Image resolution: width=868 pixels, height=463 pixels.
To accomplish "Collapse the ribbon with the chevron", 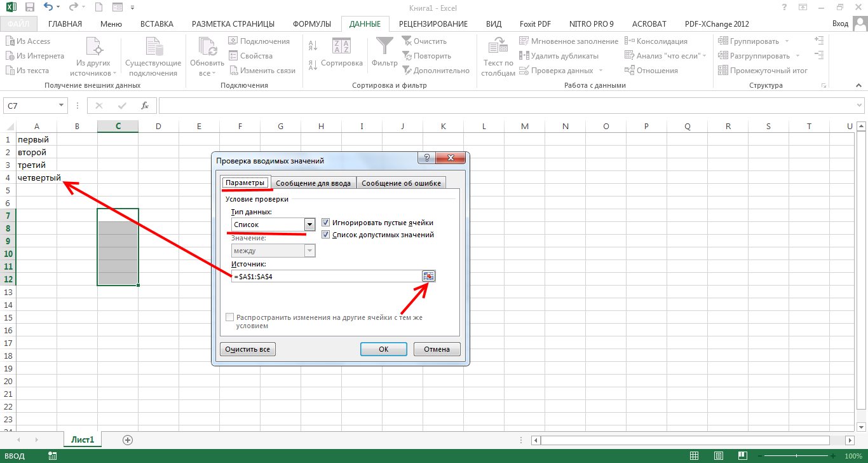I will 859,85.
